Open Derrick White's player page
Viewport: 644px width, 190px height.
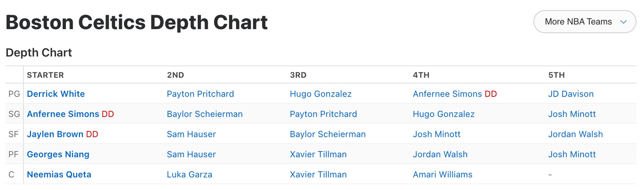coord(56,94)
